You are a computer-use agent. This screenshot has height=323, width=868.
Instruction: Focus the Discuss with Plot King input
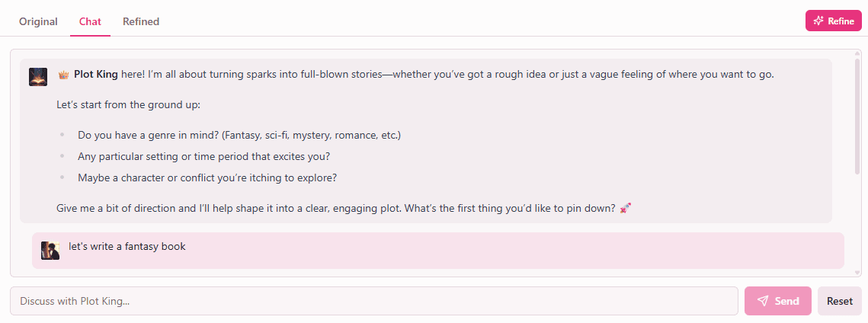point(373,301)
